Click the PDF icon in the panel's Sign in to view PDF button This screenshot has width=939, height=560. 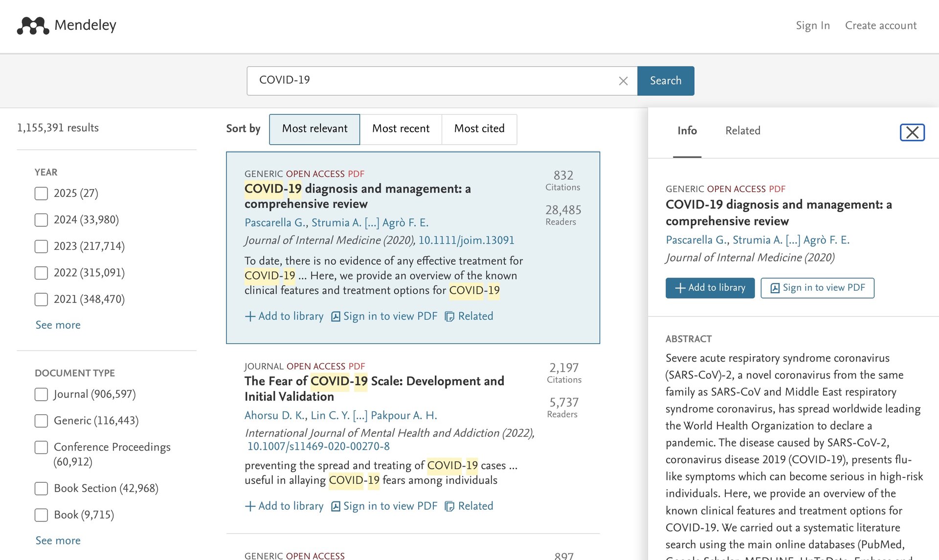(x=775, y=288)
